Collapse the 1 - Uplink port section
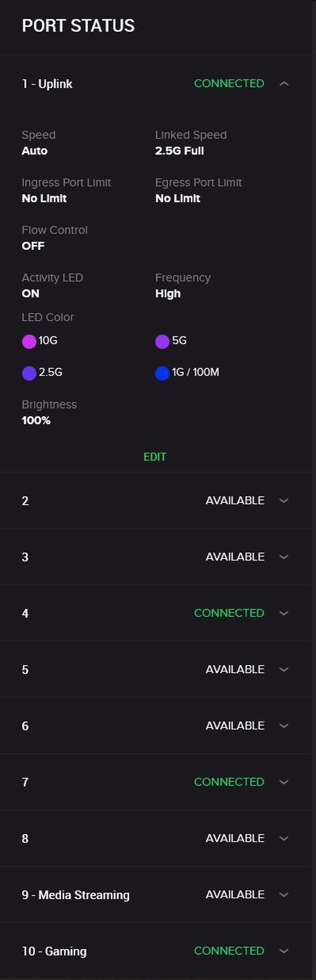316x980 pixels. (284, 84)
